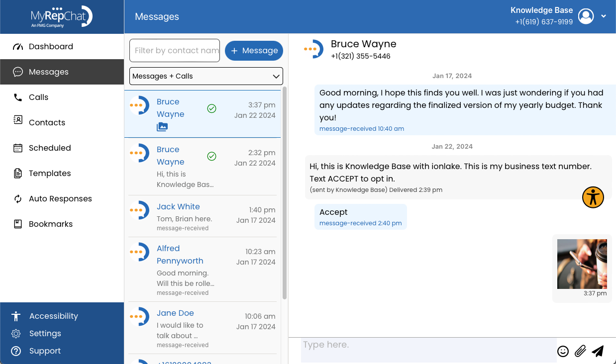Image resolution: width=616 pixels, height=364 pixels.
Task: Click the Support question mark icon
Action: pos(16,351)
